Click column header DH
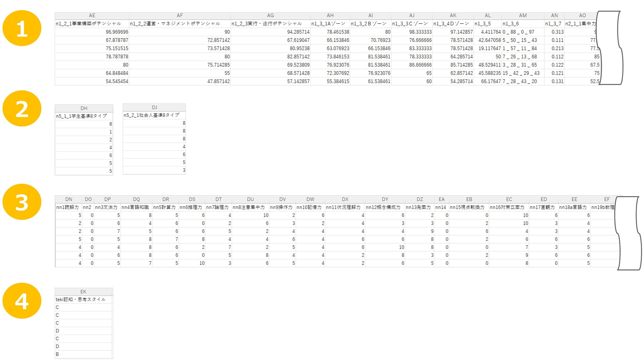This screenshot has width=644, height=362. coord(84,108)
